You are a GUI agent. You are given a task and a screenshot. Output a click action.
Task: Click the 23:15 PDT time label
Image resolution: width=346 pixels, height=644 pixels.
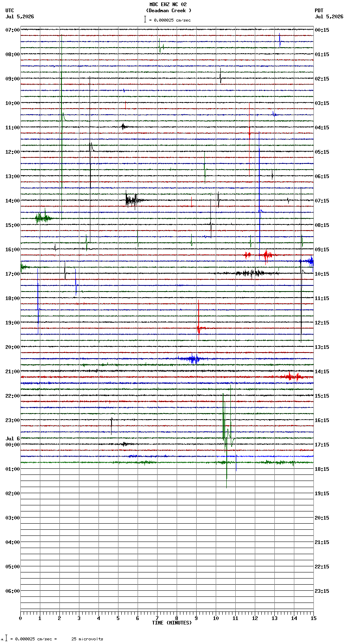[322, 591]
